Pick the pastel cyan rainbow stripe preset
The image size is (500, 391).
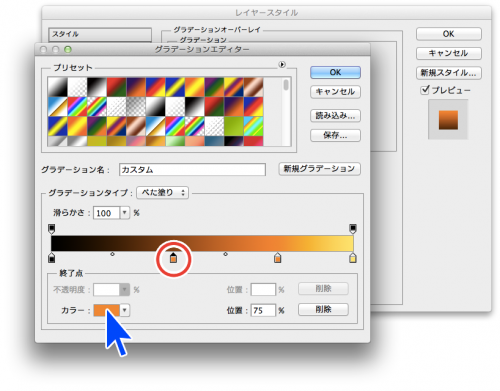click(253, 126)
